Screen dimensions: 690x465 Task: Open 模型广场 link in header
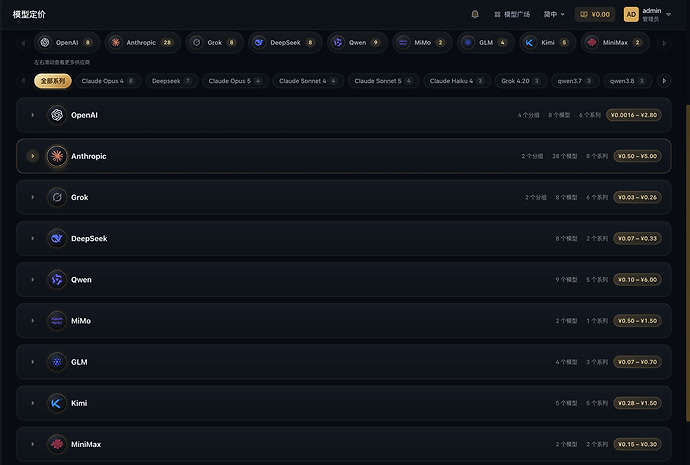pos(512,15)
